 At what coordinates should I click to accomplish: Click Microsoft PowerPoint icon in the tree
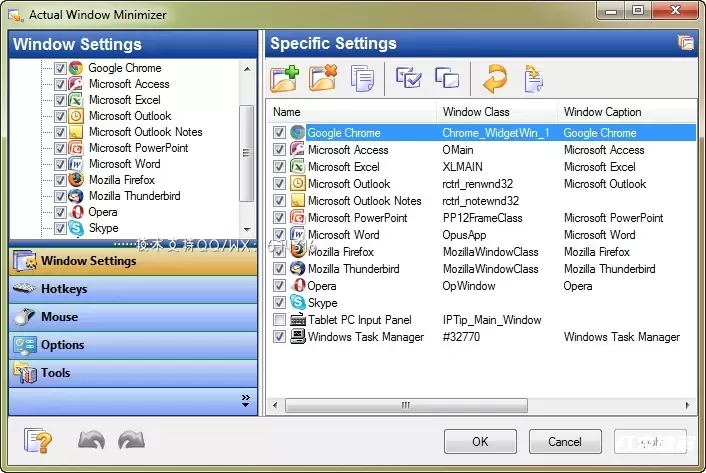76,148
